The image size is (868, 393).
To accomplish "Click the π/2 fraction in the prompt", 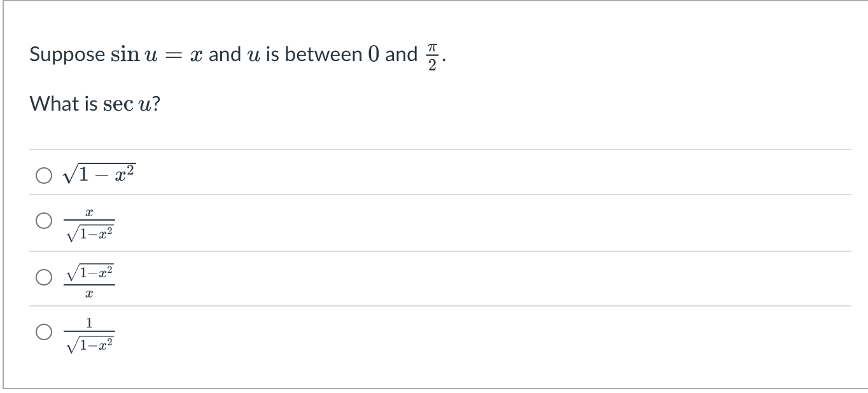I will pos(433,55).
